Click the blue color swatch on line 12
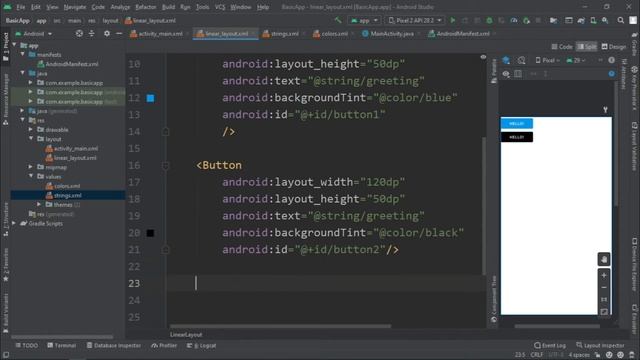 [x=150, y=98]
